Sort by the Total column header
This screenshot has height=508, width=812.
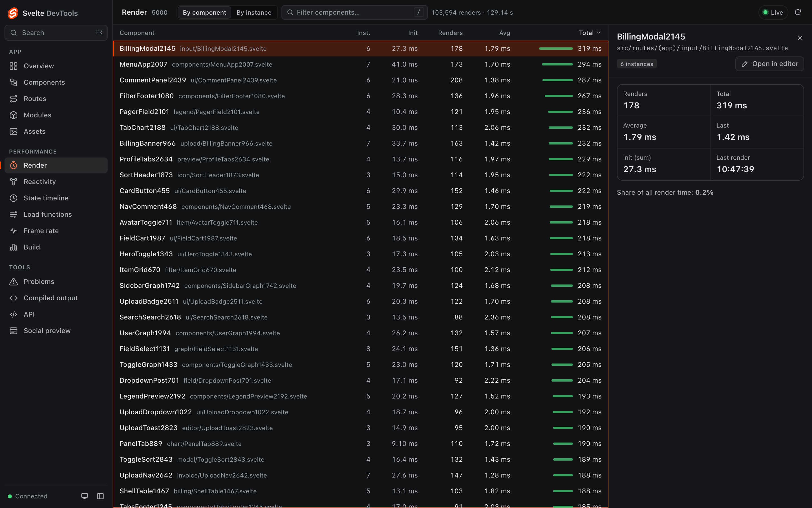[x=590, y=32]
